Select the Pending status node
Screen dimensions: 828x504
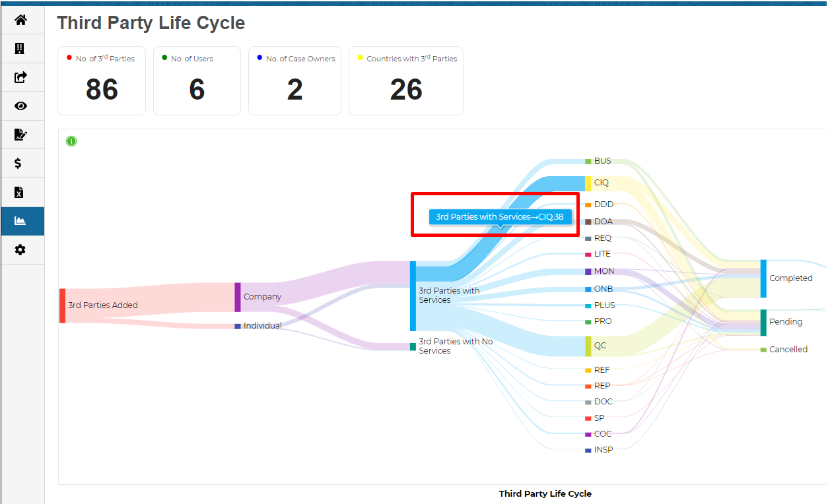click(x=763, y=322)
